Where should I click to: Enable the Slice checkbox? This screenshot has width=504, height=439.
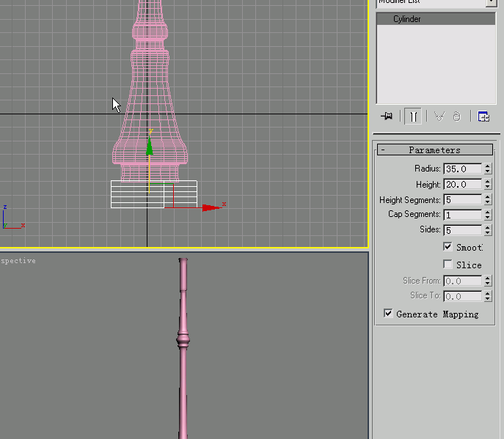tap(448, 265)
